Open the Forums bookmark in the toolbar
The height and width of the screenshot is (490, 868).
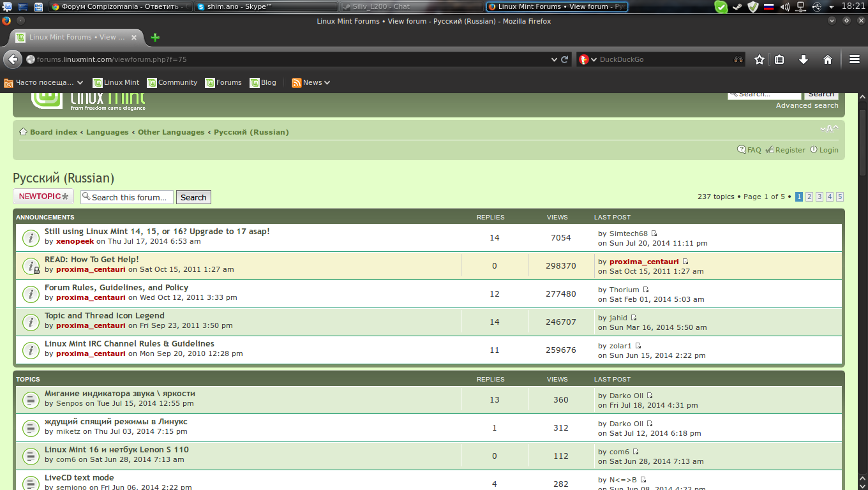point(223,82)
